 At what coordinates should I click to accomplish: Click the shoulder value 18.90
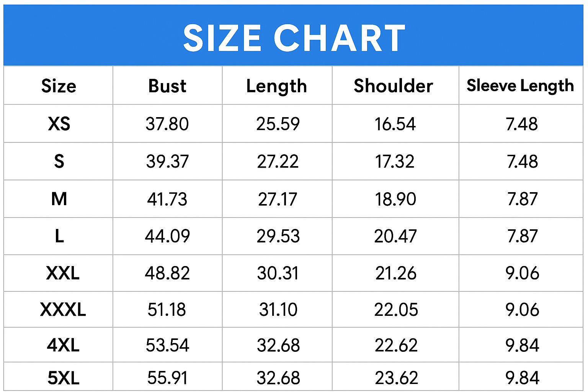[x=395, y=199]
